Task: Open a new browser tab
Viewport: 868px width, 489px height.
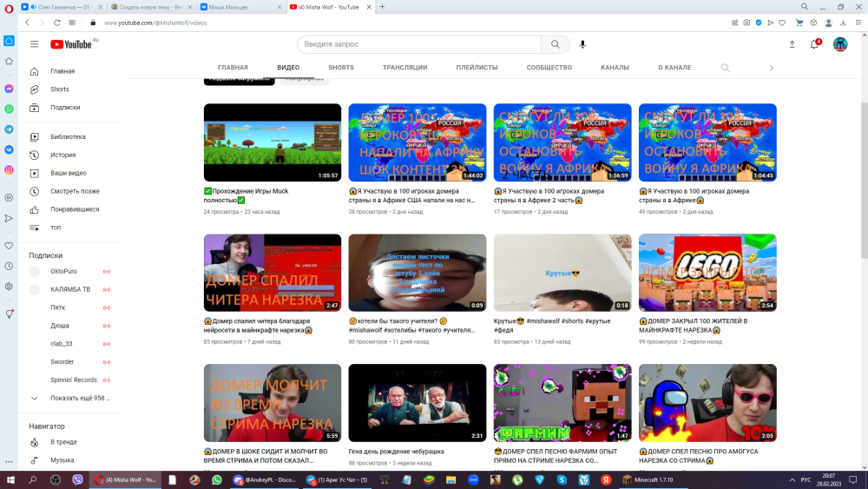Action: pos(382,7)
